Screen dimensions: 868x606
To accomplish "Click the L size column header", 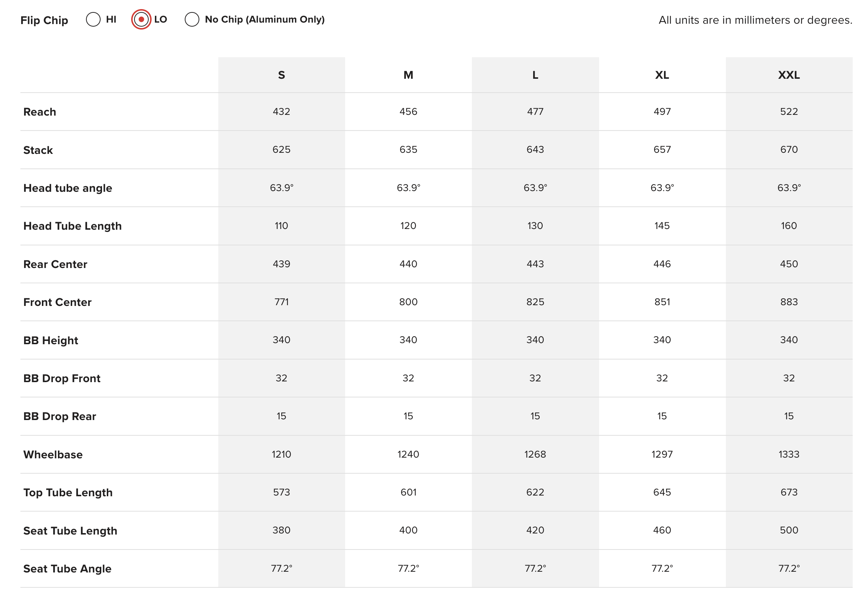I will coord(535,75).
